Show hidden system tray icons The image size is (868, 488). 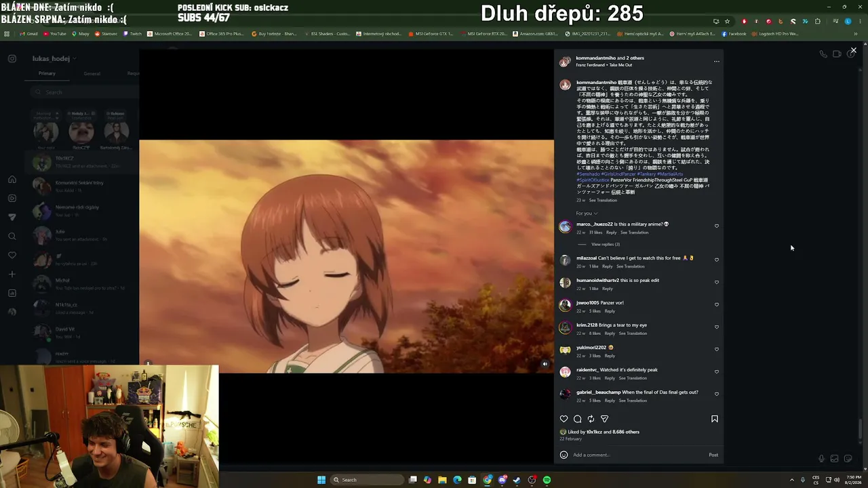point(791,480)
